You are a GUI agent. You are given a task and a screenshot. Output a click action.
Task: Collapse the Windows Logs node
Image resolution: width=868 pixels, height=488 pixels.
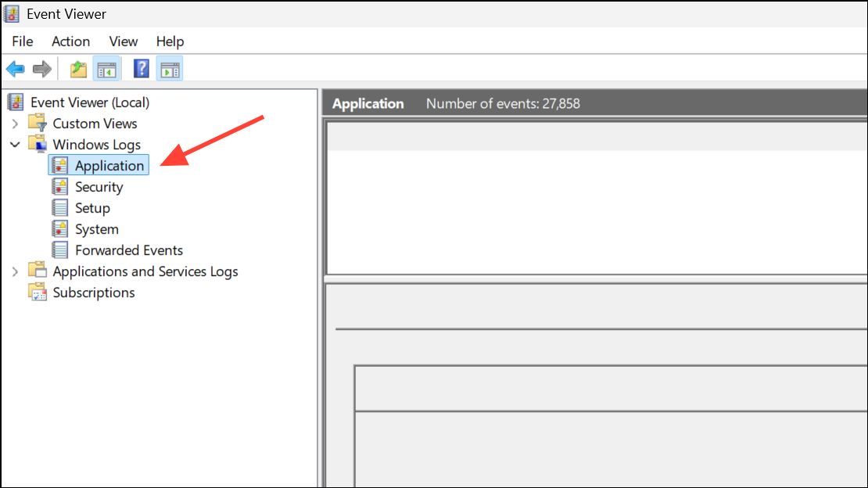(x=15, y=145)
